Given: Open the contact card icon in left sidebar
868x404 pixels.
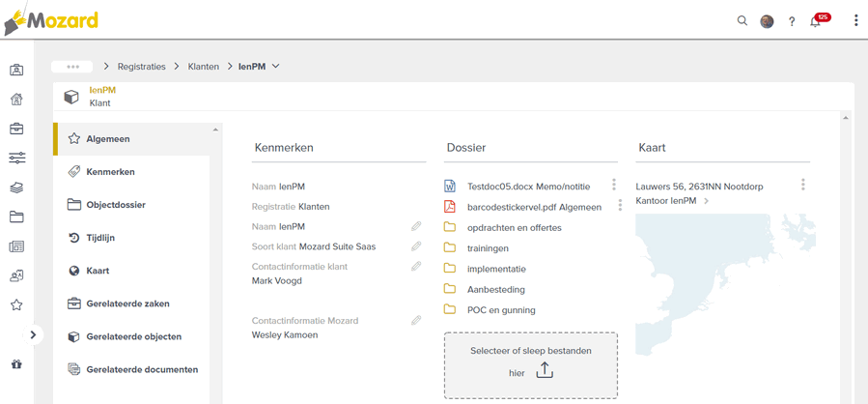Looking at the screenshot, I should 16,71.
